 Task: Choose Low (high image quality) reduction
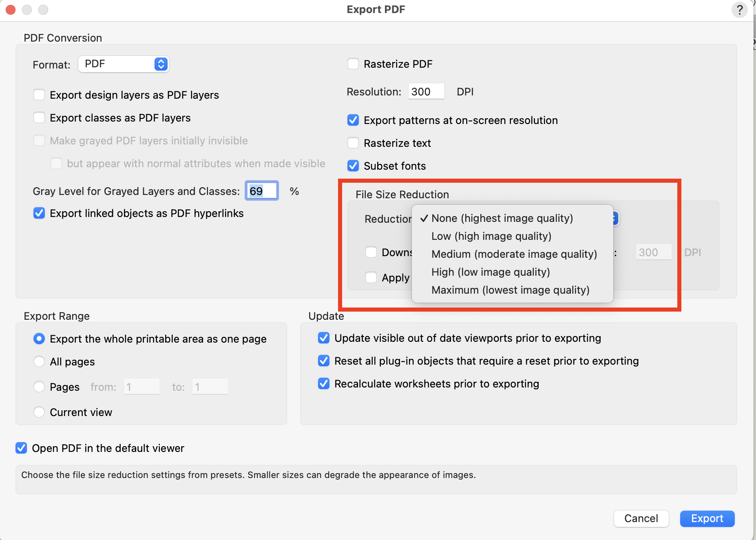point(491,236)
